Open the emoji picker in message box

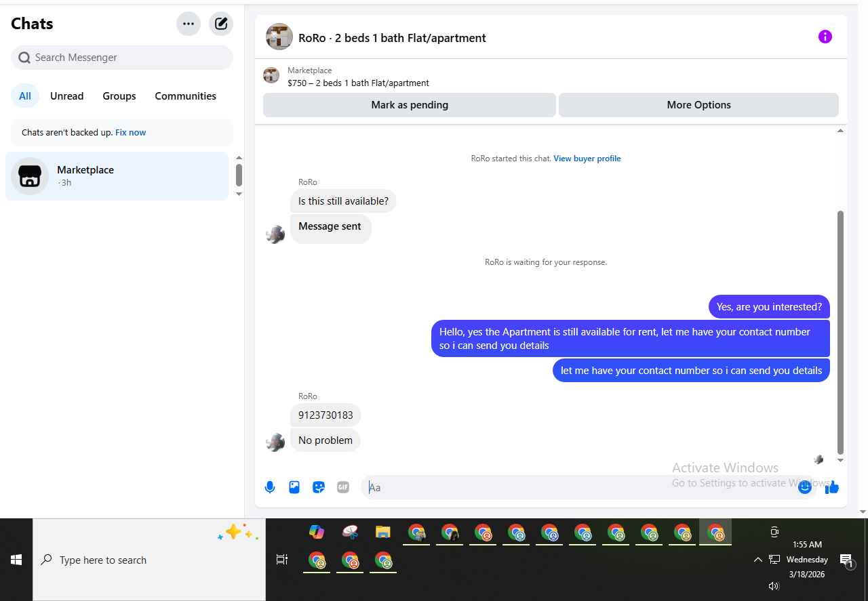805,487
